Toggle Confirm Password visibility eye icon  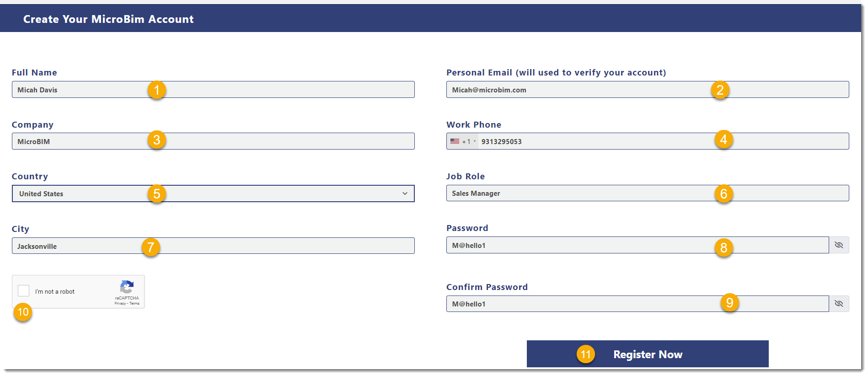click(x=839, y=304)
